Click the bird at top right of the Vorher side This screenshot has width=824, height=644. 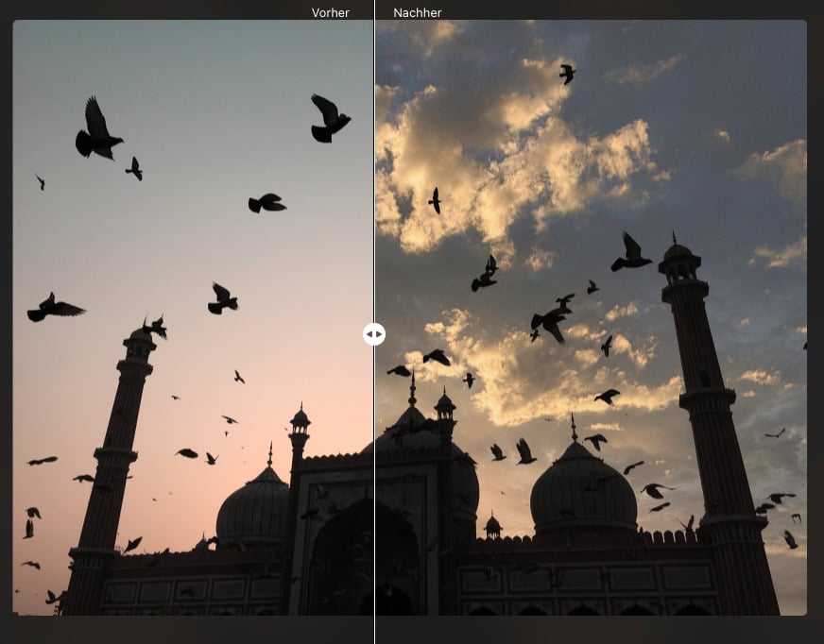tap(329, 119)
